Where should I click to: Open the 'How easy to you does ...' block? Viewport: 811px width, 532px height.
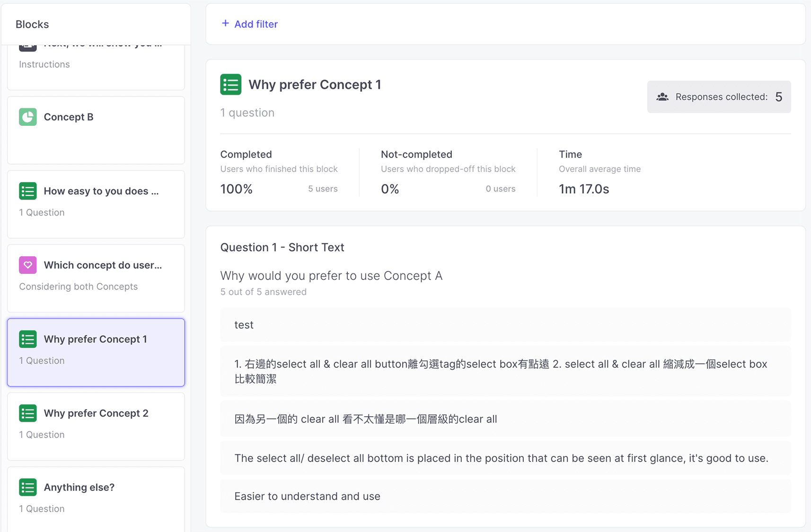tap(96, 204)
